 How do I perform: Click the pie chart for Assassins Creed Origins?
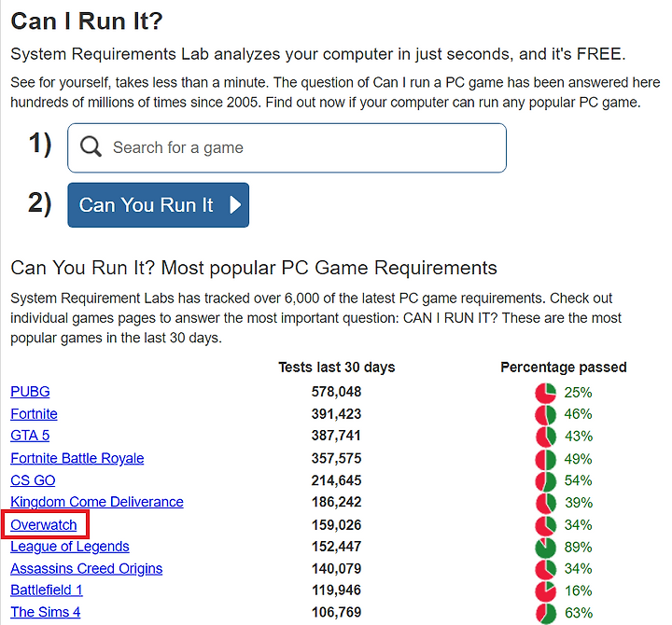tap(545, 569)
